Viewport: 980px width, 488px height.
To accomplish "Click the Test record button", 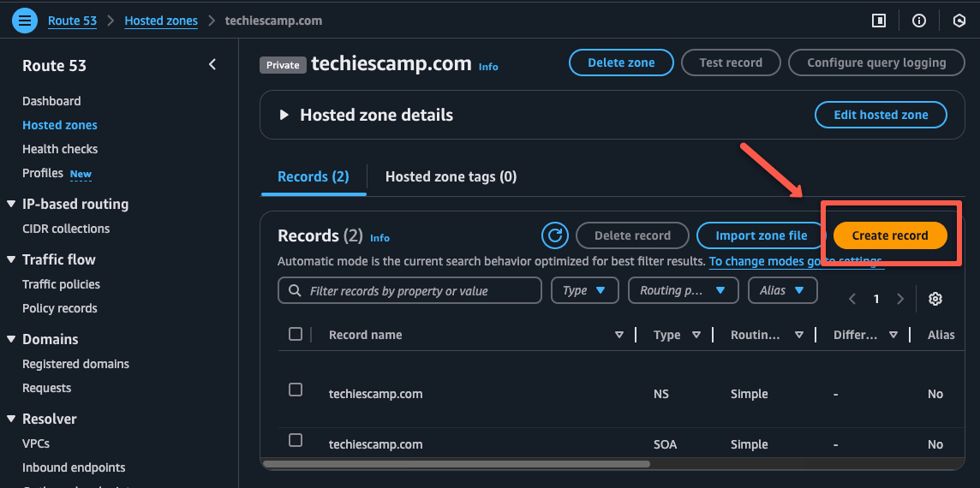I will click(x=731, y=62).
